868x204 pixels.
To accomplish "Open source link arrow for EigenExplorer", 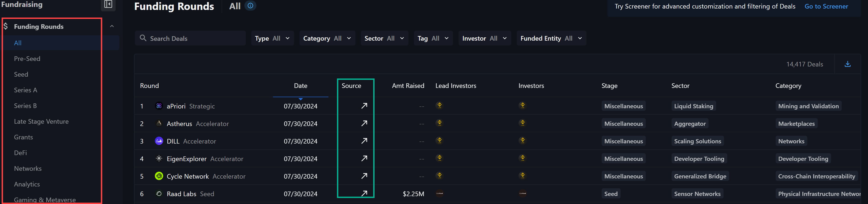I will coord(364,159).
